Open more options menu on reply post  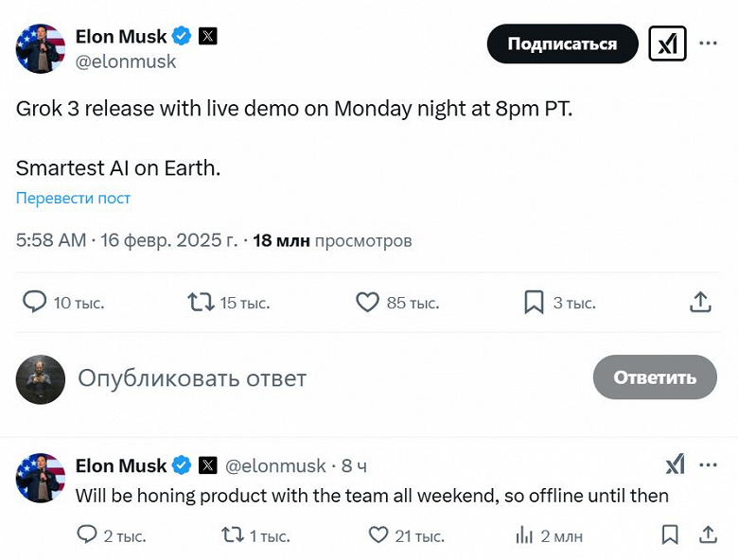point(708,464)
